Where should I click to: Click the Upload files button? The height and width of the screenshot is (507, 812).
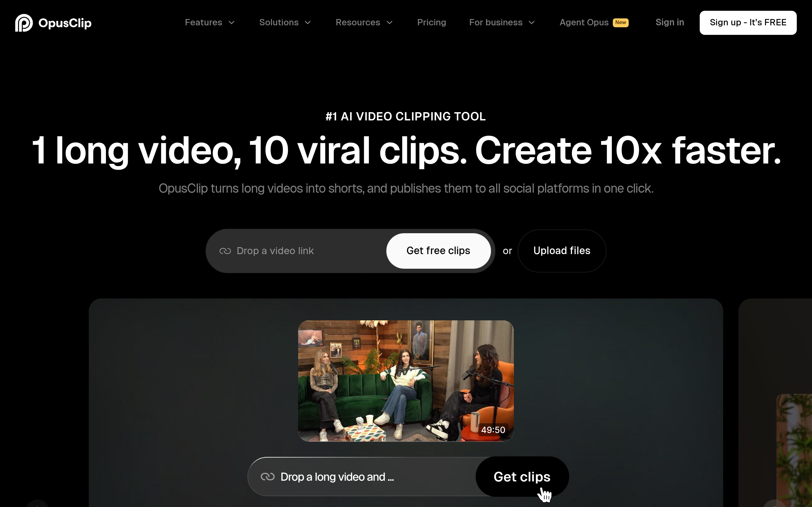(561, 251)
